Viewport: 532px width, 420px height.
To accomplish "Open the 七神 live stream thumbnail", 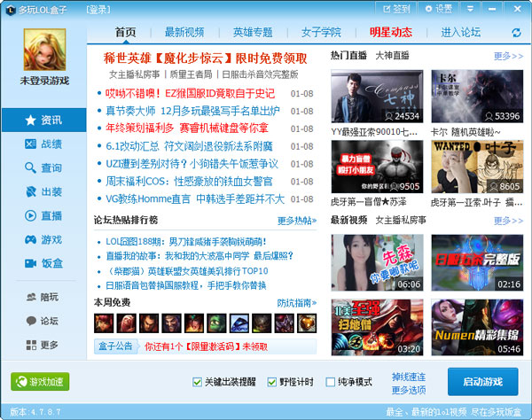I will (378, 97).
